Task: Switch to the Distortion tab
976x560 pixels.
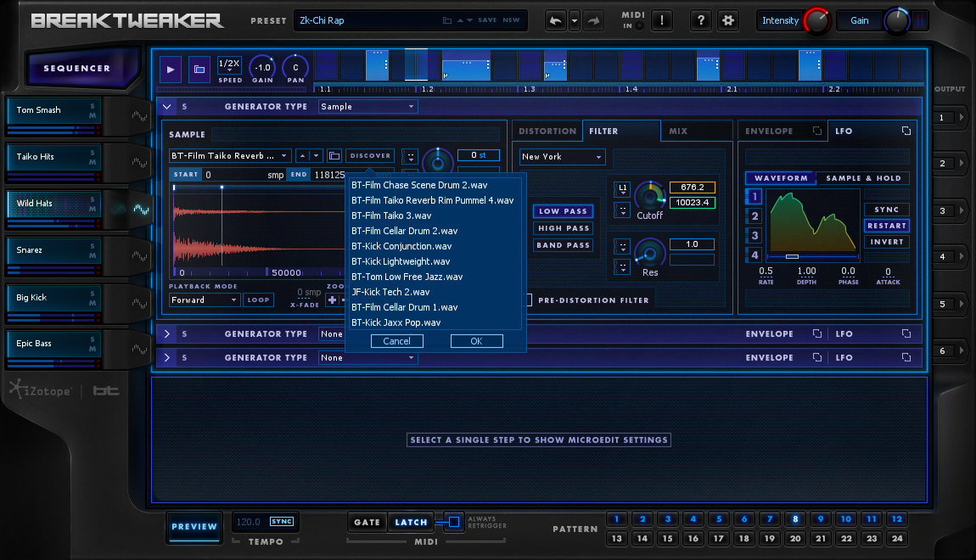Action: [547, 132]
